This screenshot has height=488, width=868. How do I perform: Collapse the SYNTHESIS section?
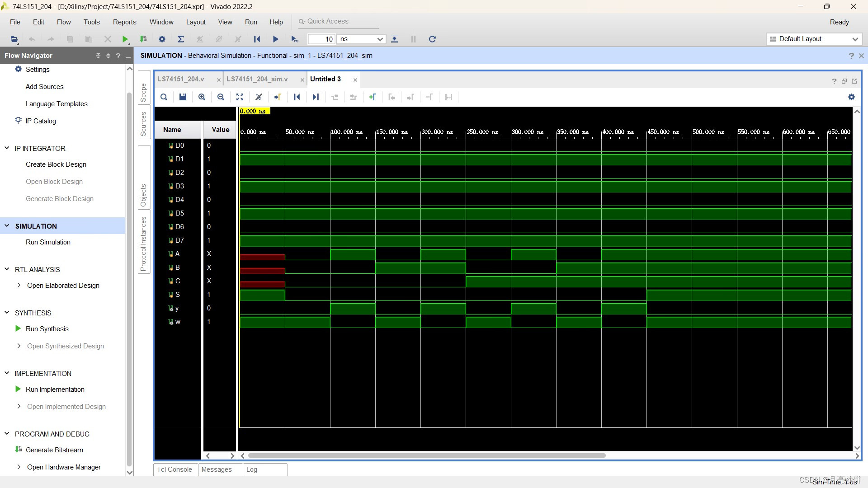click(7, 313)
